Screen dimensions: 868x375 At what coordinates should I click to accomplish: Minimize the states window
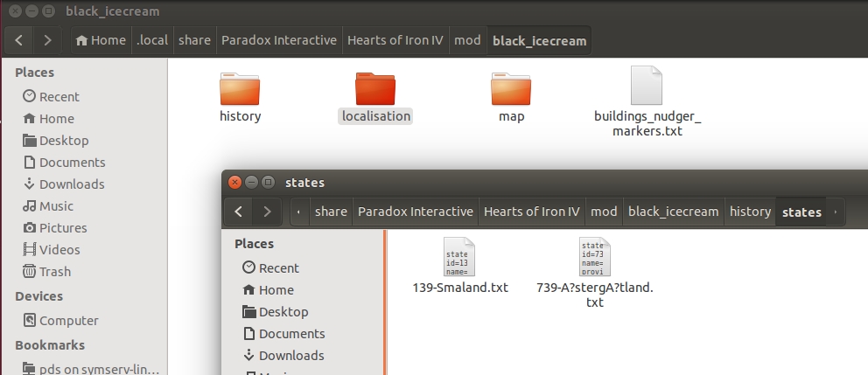pyautogui.click(x=251, y=182)
